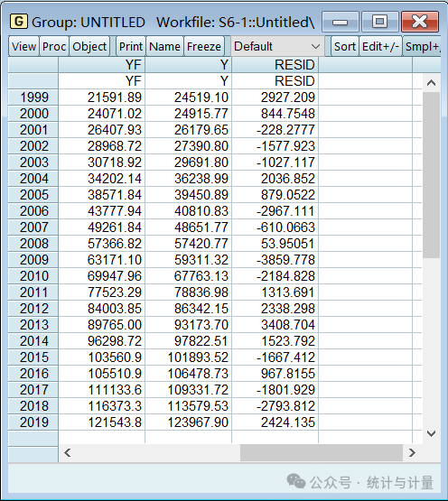
Task: Click RESID cell -2184.828
Action: point(275,276)
